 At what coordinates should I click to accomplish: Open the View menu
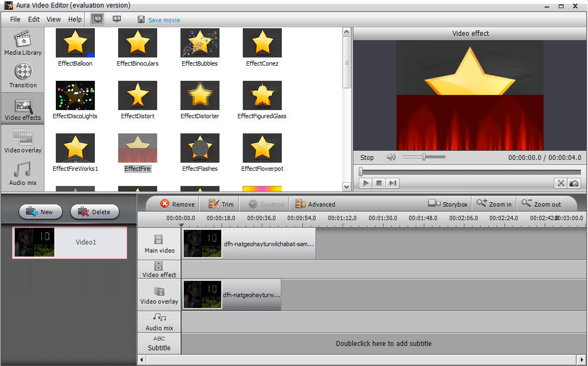(53, 19)
